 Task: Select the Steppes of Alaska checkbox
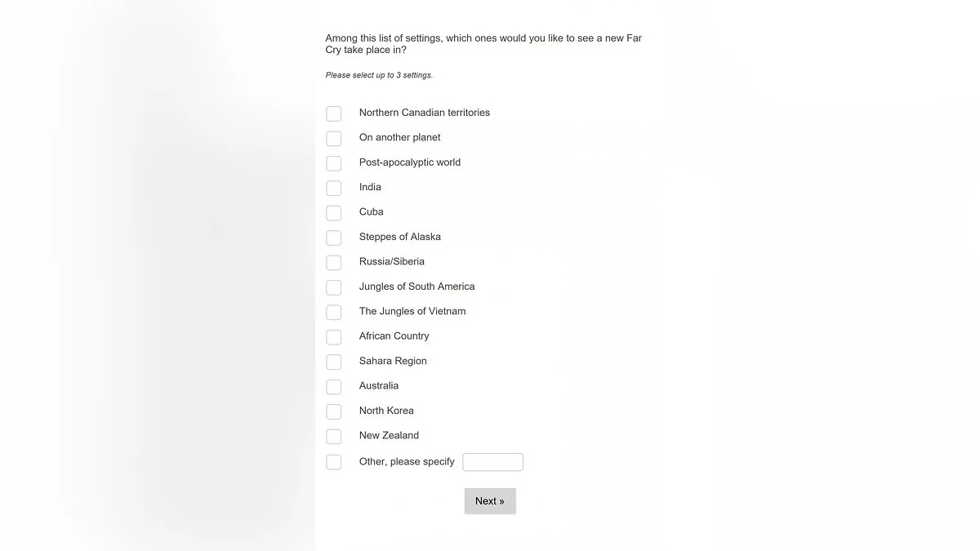333,238
